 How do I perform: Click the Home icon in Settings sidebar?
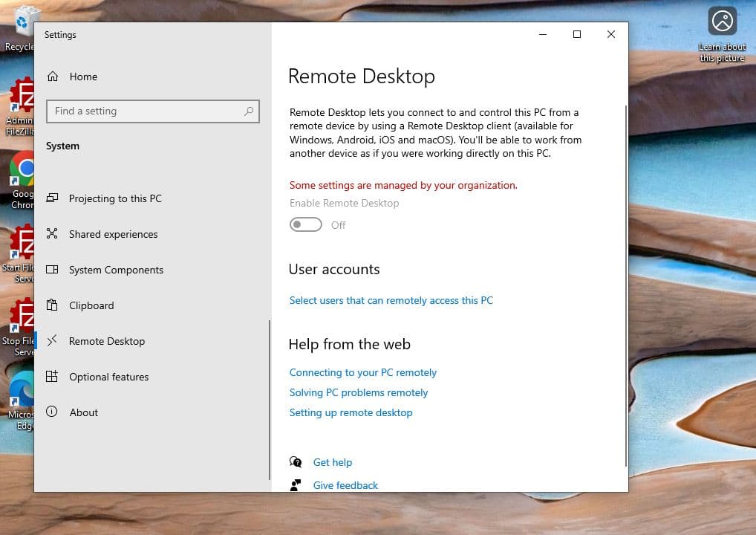[52, 77]
